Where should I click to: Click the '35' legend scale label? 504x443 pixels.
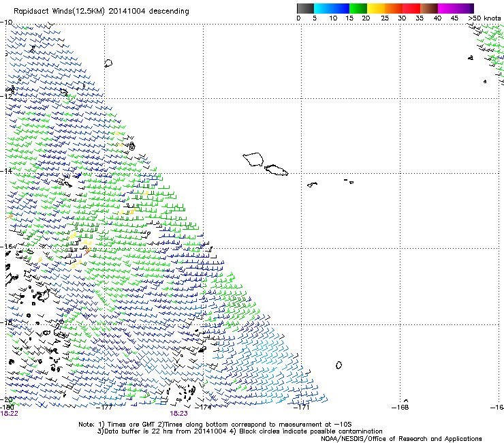tap(420, 18)
